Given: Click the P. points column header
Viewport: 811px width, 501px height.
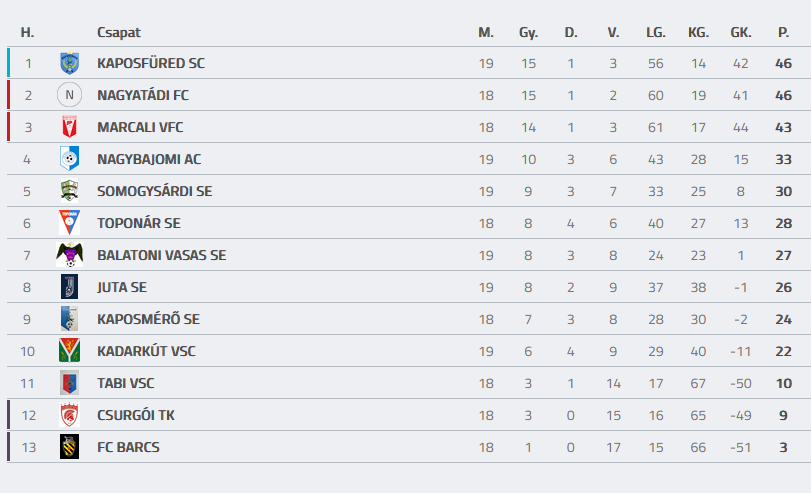Looking at the screenshot, I should click(783, 32).
